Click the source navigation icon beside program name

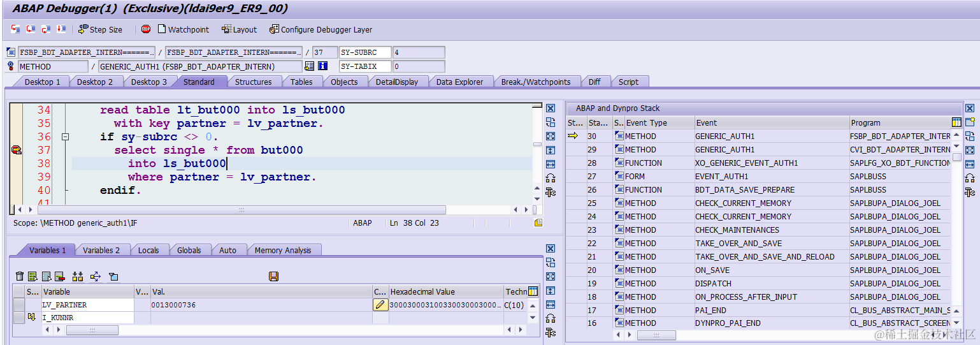[x=11, y=52]
